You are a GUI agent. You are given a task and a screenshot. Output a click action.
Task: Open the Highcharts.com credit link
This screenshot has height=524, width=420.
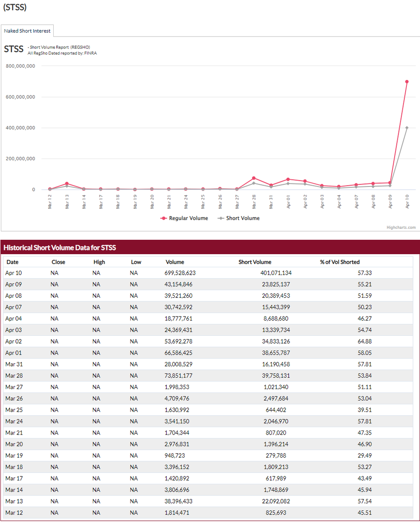point(401,227)
